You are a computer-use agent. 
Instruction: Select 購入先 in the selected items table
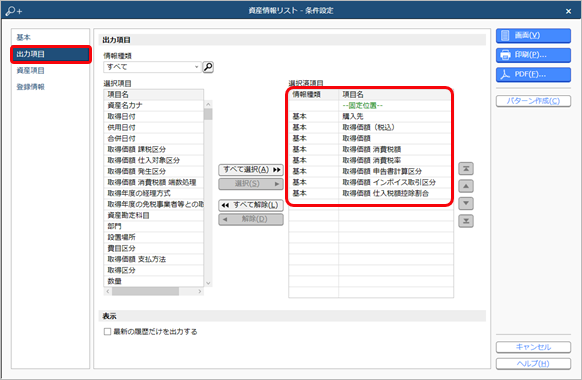[x=371, y=117]
